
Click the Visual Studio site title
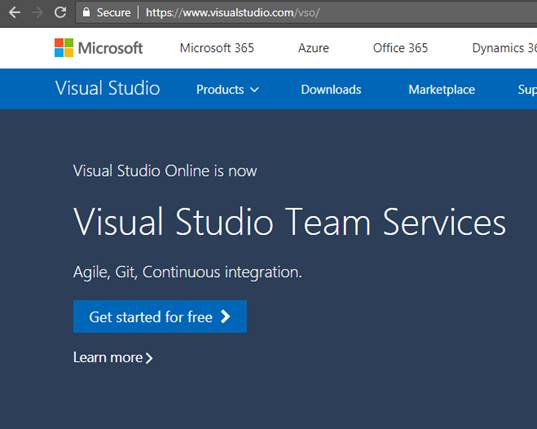coord(108,88)
